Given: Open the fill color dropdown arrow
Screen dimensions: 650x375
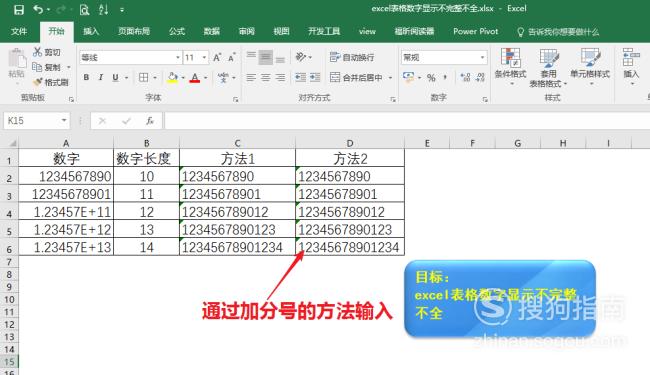Looking at the screenshot, I should 183,78.
